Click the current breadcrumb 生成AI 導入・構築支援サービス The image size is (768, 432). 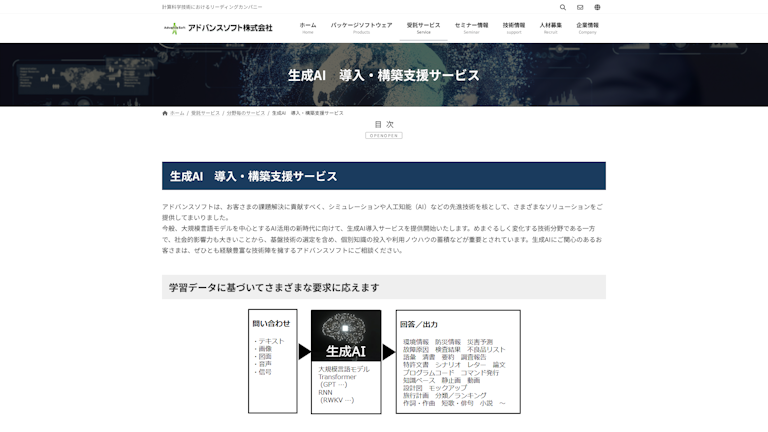coord(308,113)
